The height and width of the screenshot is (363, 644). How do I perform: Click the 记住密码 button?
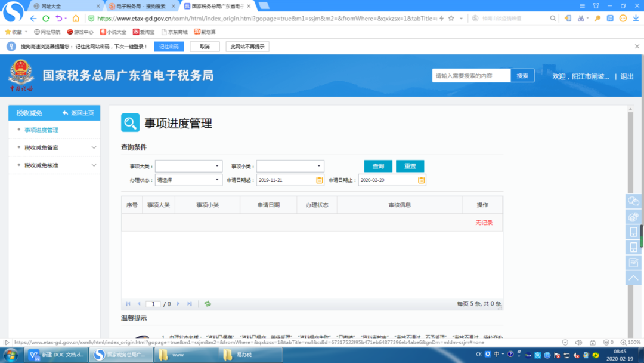click(169, 47)
